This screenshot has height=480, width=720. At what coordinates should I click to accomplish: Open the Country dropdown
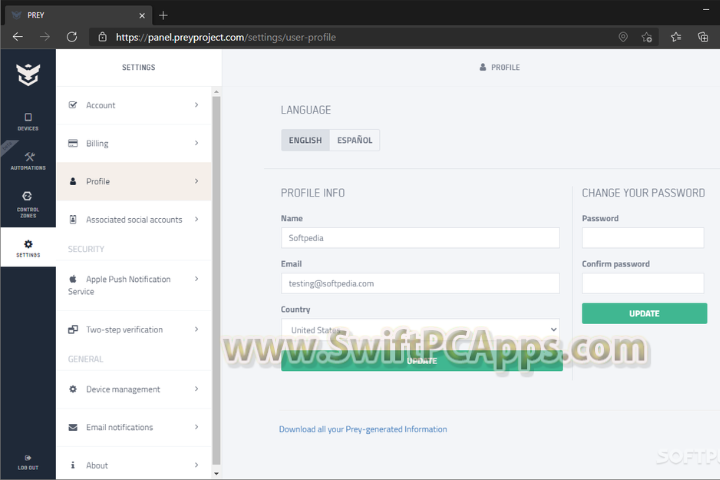pos(420,330)
